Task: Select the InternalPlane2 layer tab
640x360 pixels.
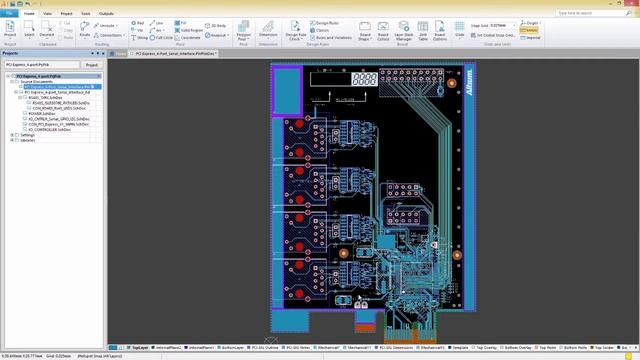Action: pos(167,348)
